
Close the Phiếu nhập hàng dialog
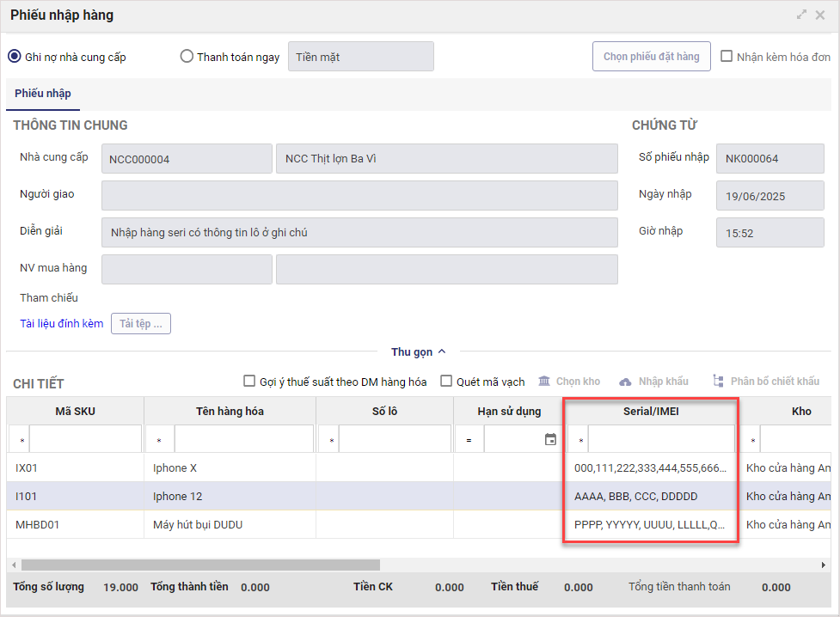point(820,15)
